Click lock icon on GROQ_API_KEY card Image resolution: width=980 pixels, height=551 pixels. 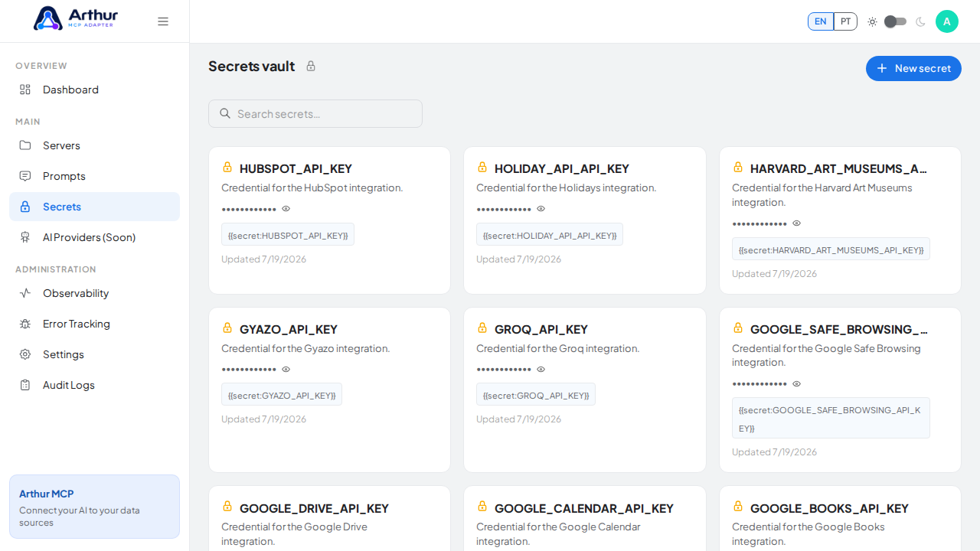point(482,328)
